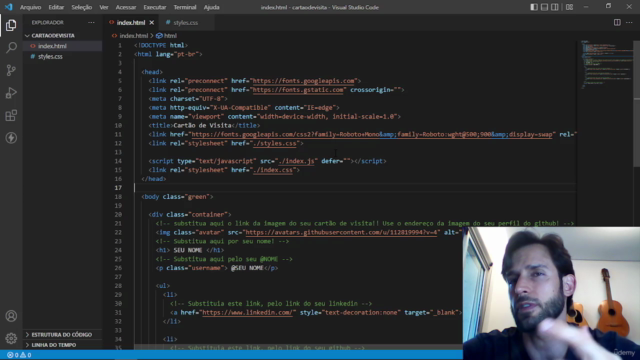This screenshot has width=640, height=360.
Task: Select index.html in the explorer tree
Action: tap(62, 46)
